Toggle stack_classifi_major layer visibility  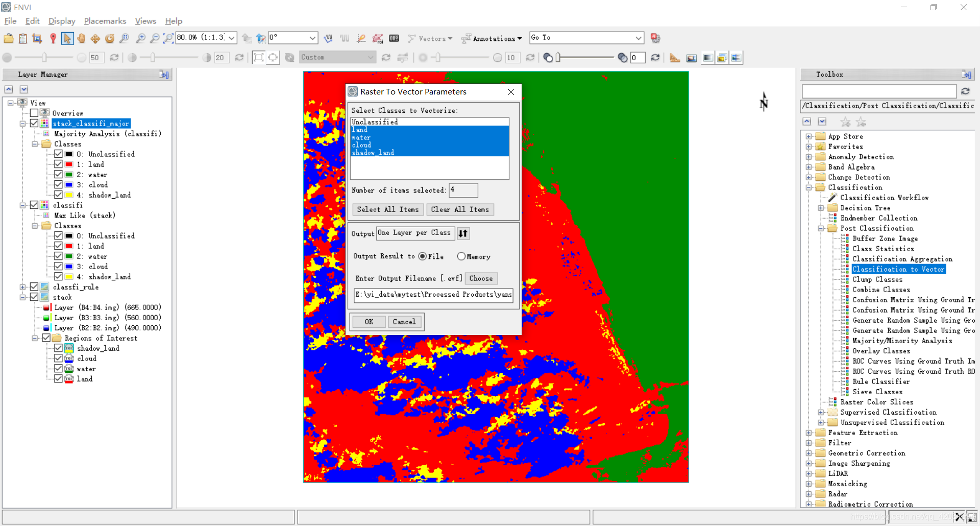pos(34,123)
